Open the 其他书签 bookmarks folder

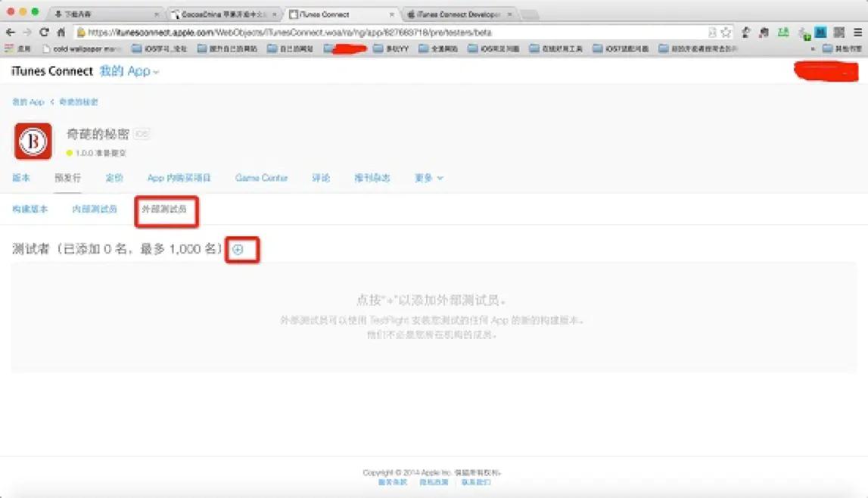[842, 48]
